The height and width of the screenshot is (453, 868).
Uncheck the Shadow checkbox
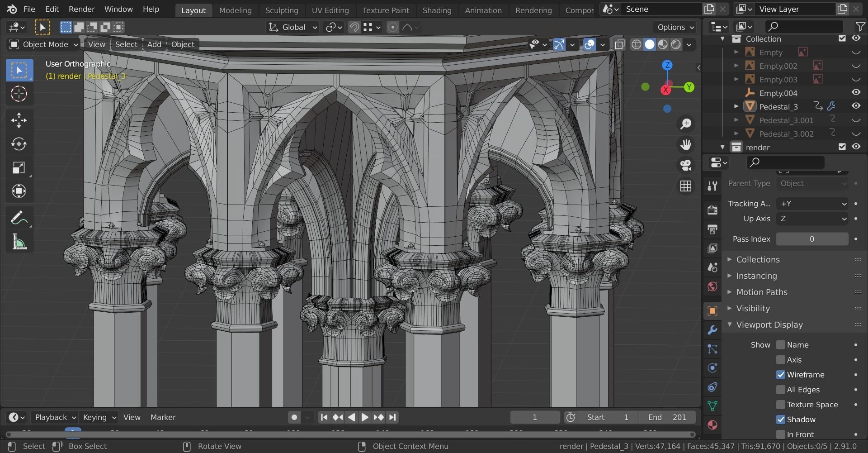[781, 420]
